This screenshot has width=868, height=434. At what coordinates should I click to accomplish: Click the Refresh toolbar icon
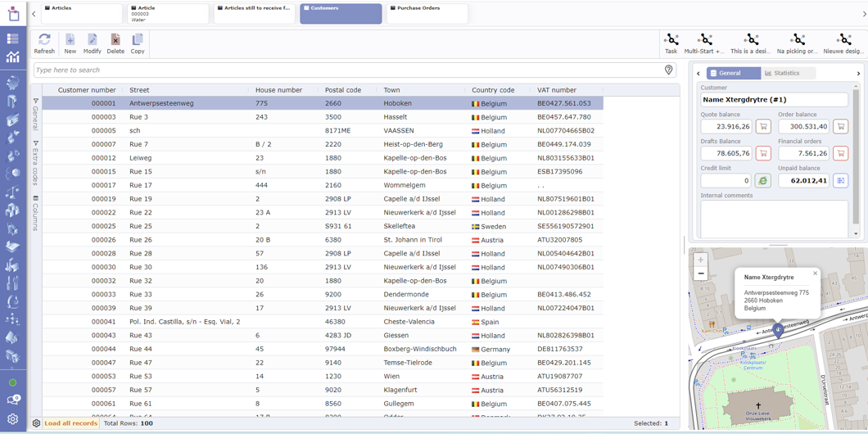click(44, 43)
